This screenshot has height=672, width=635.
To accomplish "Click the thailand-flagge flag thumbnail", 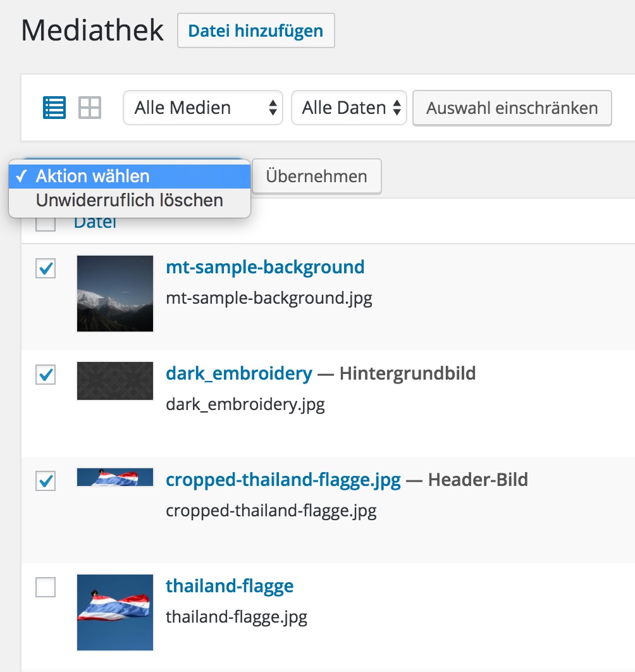I will click(x=115, y=612).
